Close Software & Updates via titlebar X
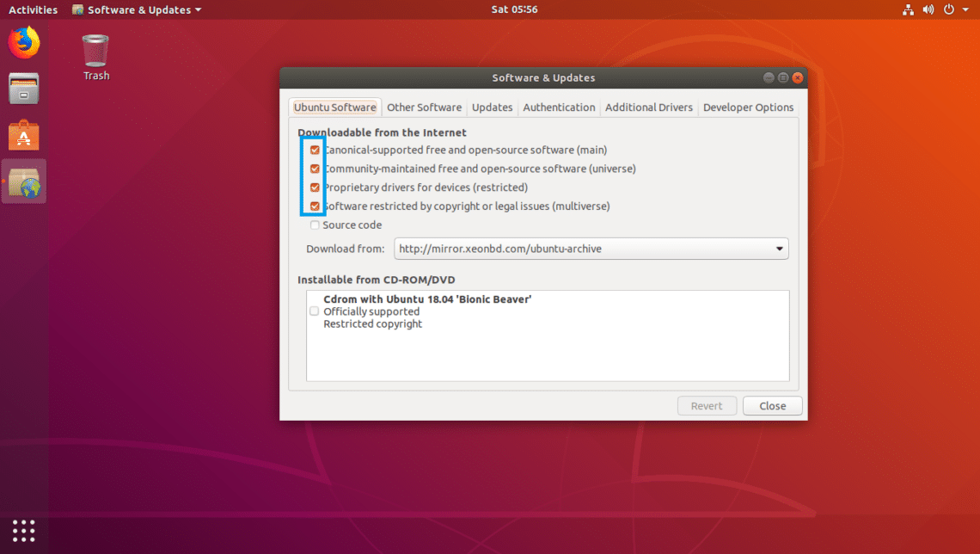This screenshot has width=980, height=554. [798, 77]
